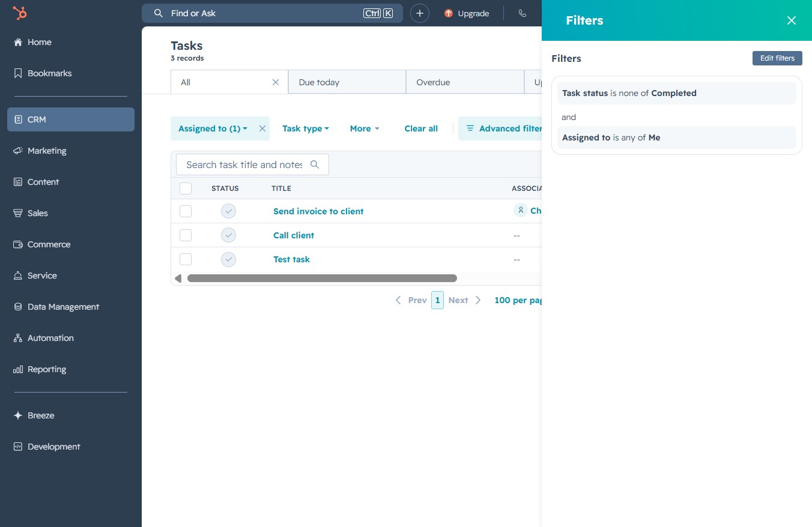
Task: Click the task search magnifier icon
Action: click(x=315, y=164)
